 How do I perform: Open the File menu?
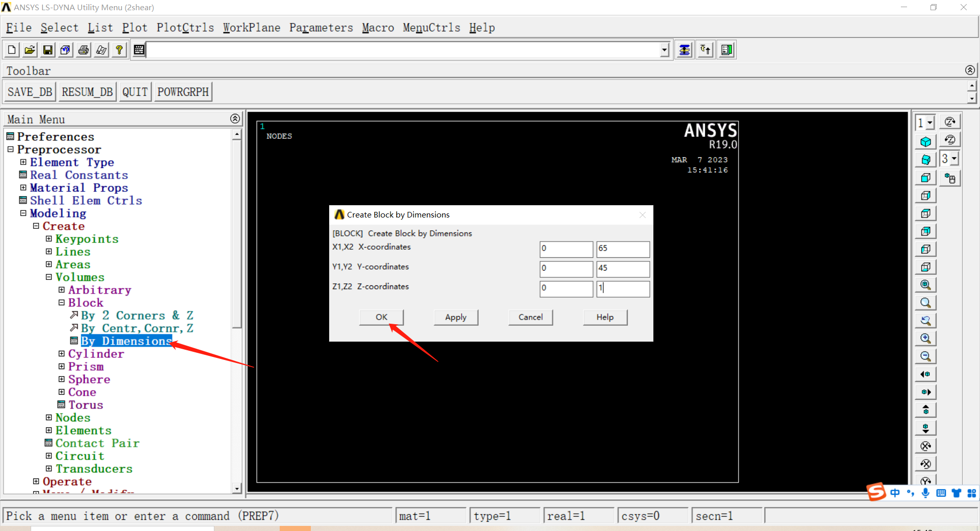[x=19, y=28]
